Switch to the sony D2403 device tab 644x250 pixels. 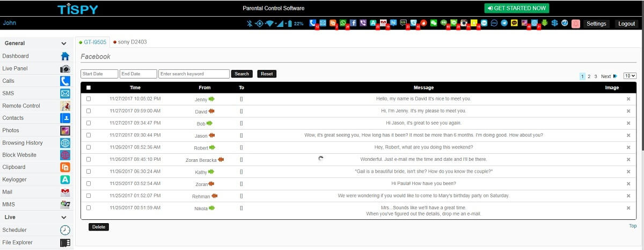pyautogui.click(x=130, y=42)
